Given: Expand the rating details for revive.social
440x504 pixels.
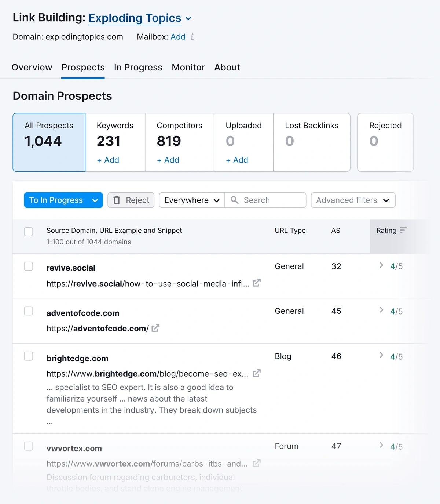Looking at the screenshot, I should click(x=381, y=265).
